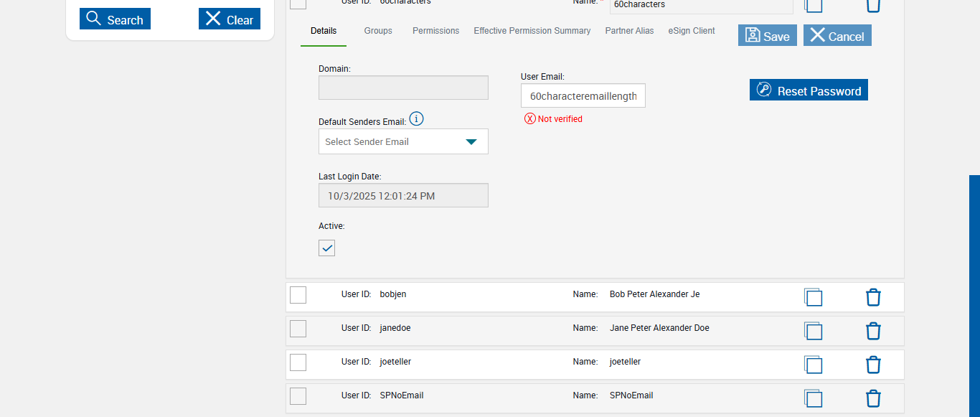Save the user details
Viewport: 980px width, 417px height.
tap(767, 36)
